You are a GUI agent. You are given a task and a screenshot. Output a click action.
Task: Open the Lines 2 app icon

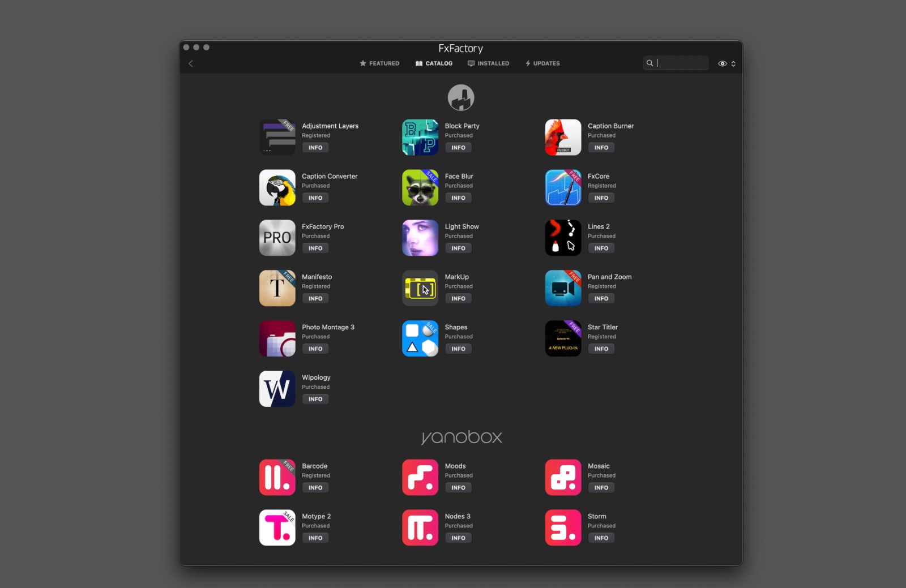563,238
